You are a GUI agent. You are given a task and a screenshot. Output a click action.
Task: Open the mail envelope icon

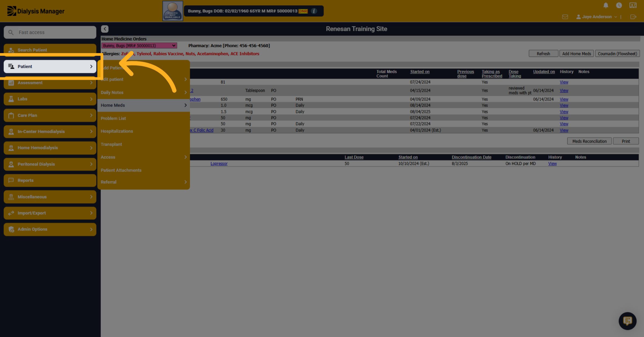[565, 17]
